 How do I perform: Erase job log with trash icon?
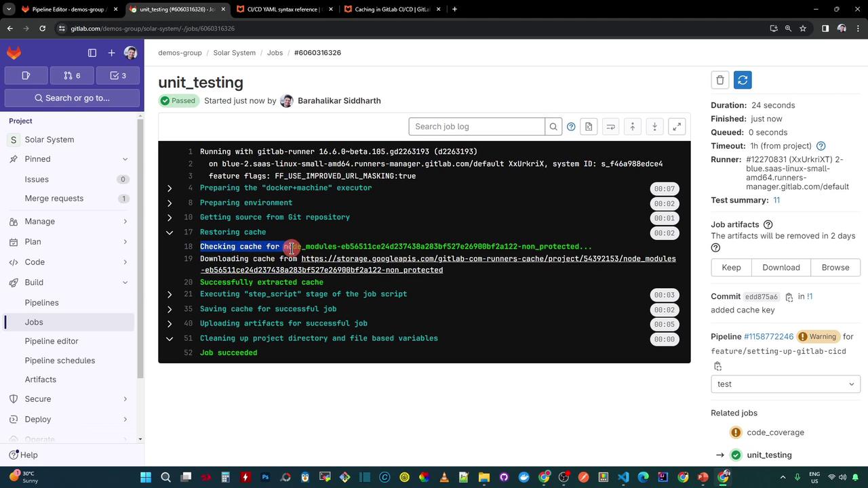[x=720, y=80]
